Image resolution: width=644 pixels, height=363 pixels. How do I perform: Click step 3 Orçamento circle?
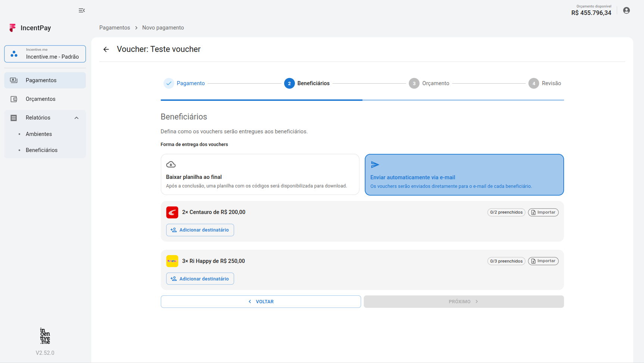414,83
